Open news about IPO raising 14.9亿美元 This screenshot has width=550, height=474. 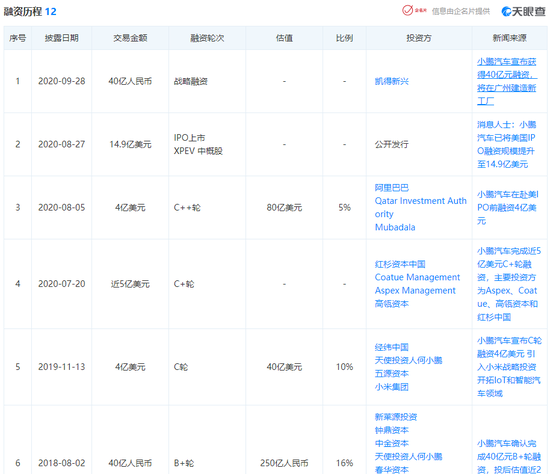[507, 144]
